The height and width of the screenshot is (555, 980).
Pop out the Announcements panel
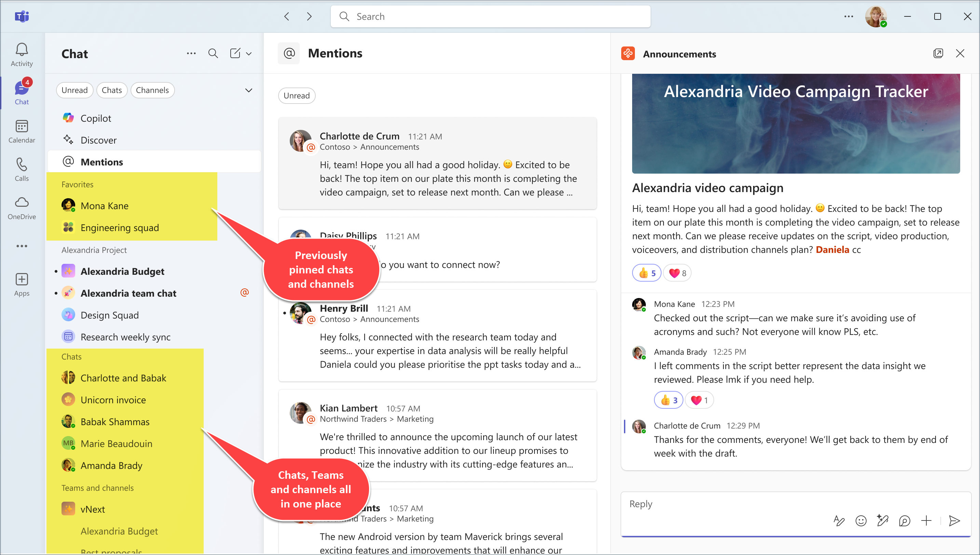pyautogui.click(x=938, y=53)
